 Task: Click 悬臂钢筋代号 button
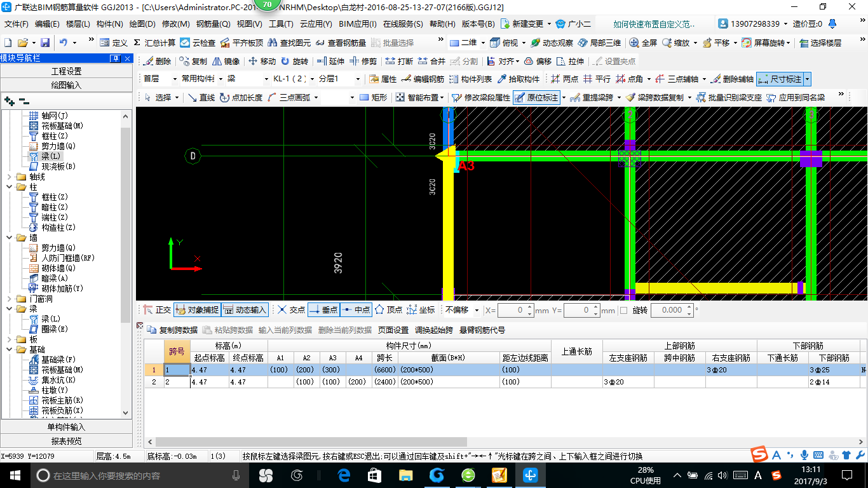point(484,330)
